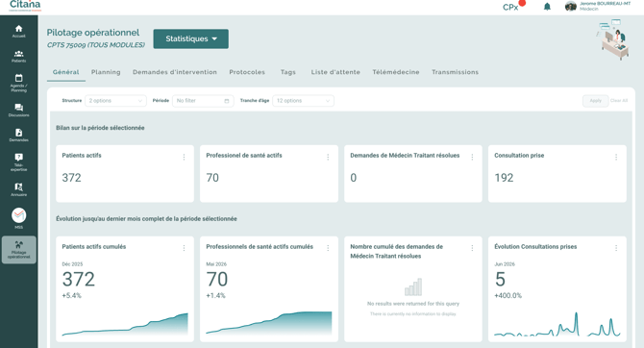Click the Clear All link

coord(619,101)
